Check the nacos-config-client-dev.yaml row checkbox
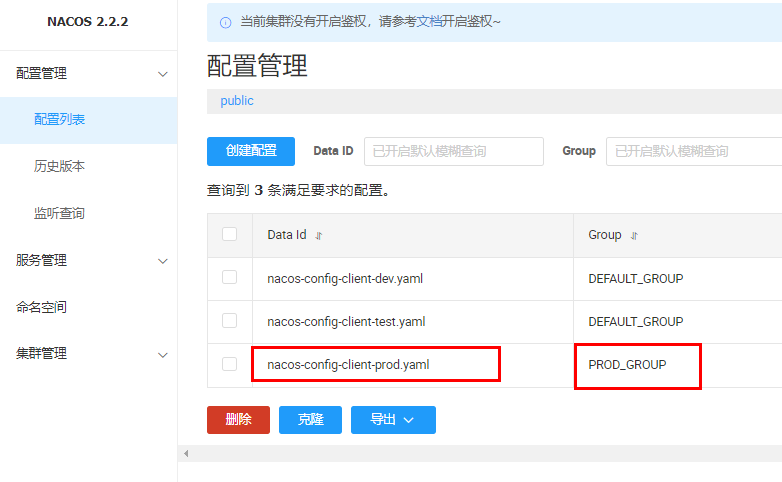 (x=229, y=277)
